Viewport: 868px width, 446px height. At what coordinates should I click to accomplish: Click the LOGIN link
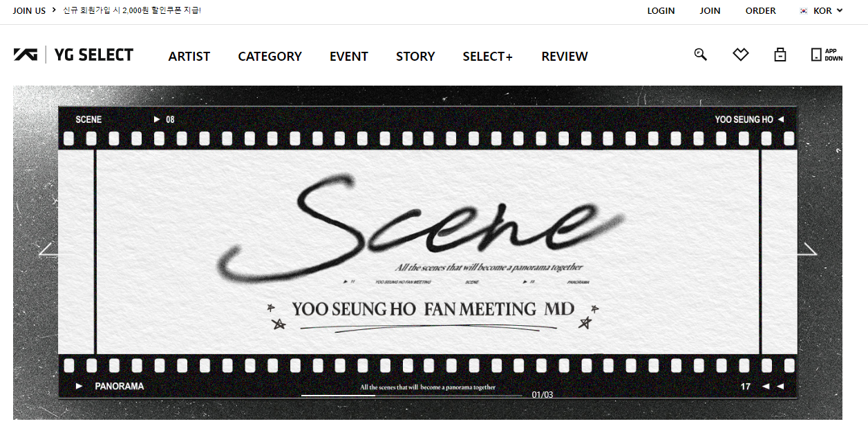click(661, 11)
